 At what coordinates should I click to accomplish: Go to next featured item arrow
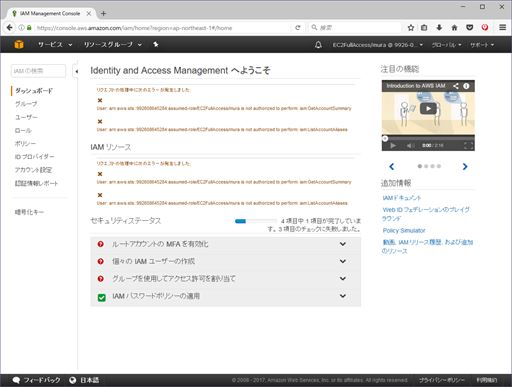tap(465, 166)
